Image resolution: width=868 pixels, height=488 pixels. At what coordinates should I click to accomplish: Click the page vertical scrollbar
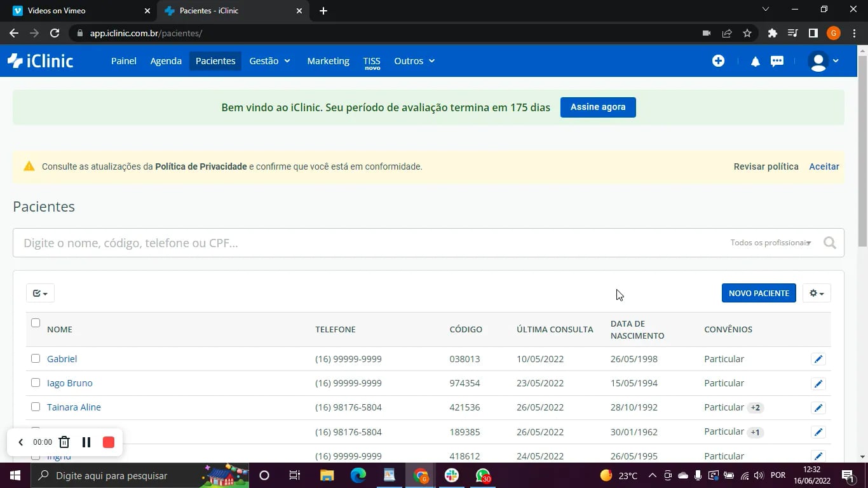pyautogui.click(x=862, y=151)
